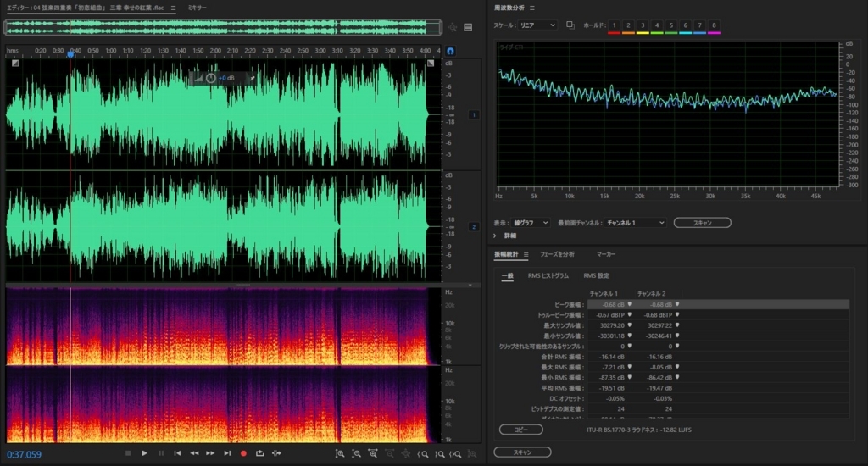Click スキャン button in frequency analysis panel
Viewport: 868px width, 466px height.
702,223
